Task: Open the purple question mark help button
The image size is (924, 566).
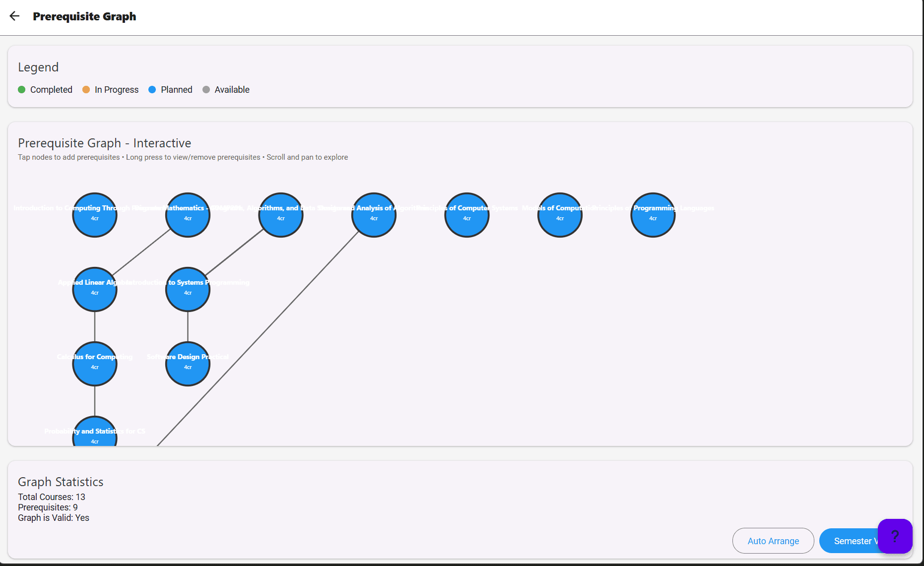Action: coord(895,536)
